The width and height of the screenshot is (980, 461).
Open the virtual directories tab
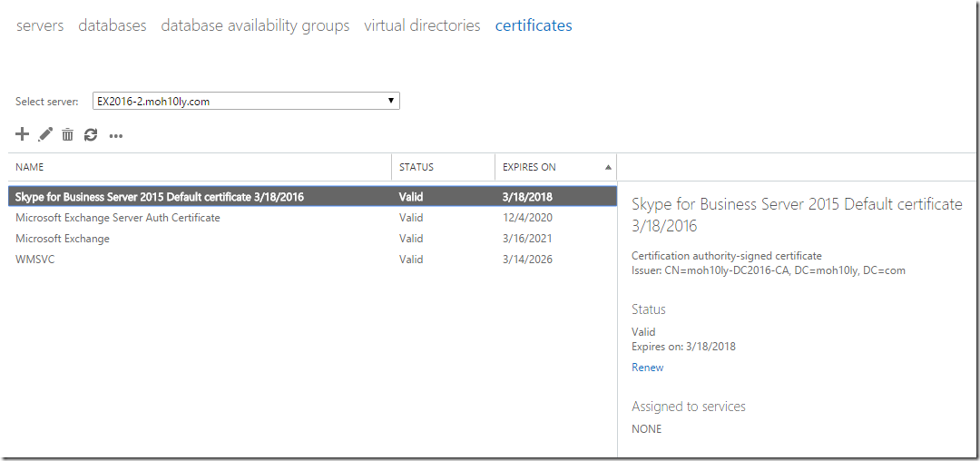tap(423, 25)
